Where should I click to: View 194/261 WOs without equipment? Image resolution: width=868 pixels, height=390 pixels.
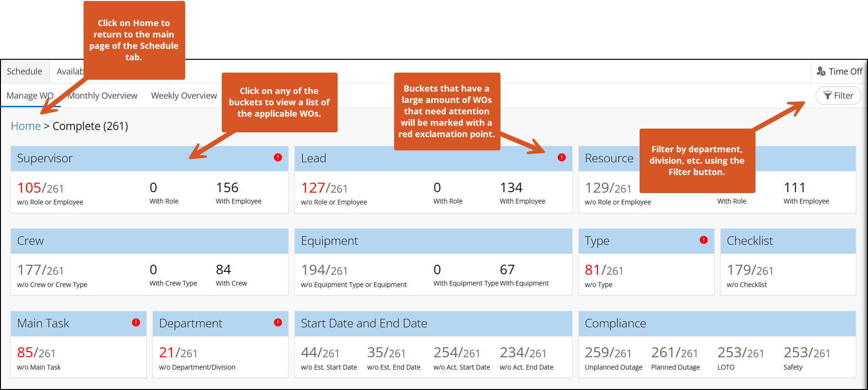click(x=324, y=270)
